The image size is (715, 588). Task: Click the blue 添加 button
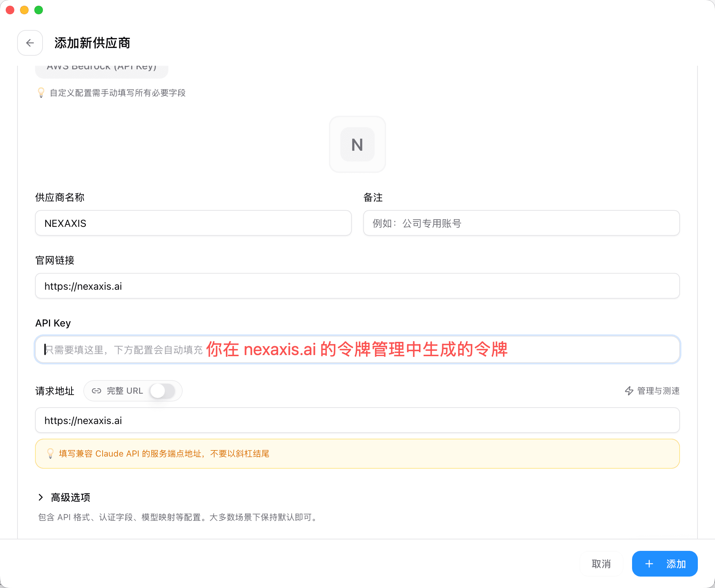click(665, 564)
